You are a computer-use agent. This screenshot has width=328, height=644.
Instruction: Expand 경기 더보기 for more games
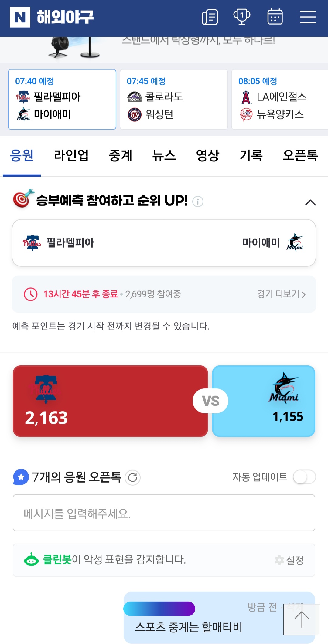click(x=281, y=294)
